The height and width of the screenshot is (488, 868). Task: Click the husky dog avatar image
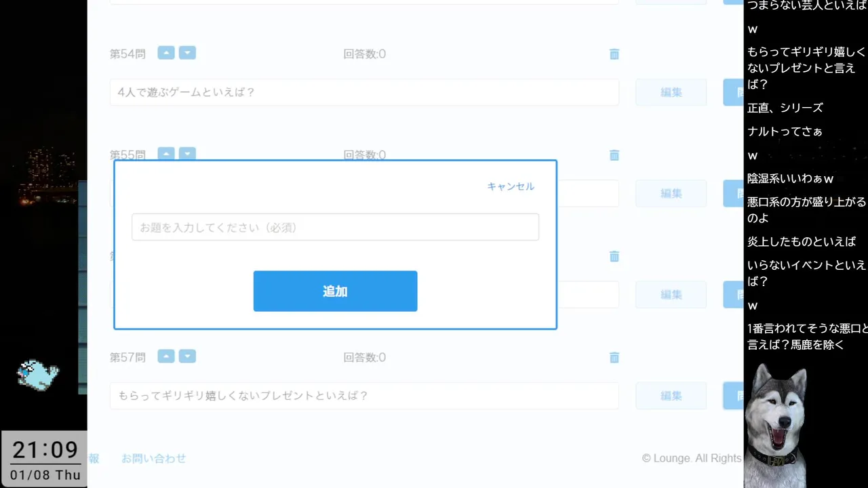pyautogui.click(x=776, y=426)
